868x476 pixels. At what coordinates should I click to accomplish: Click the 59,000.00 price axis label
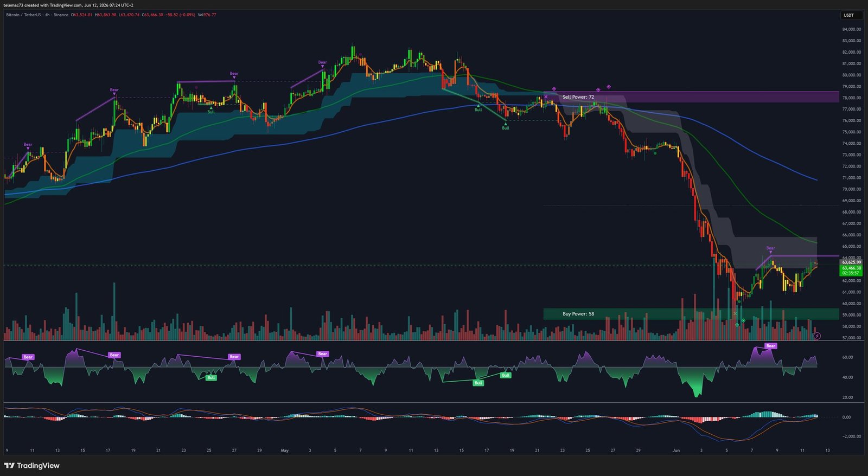(851, 315)
